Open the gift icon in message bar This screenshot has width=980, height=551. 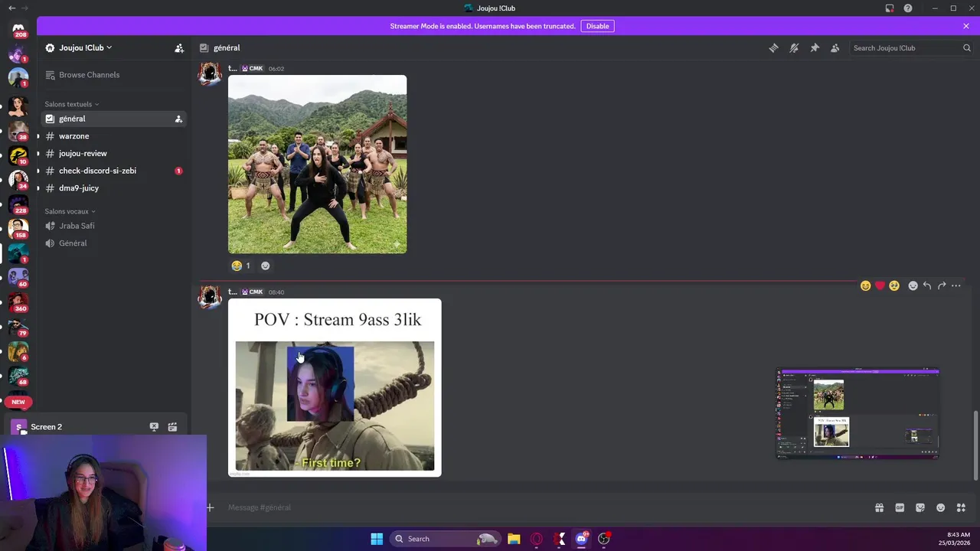[x=880, y=507]
